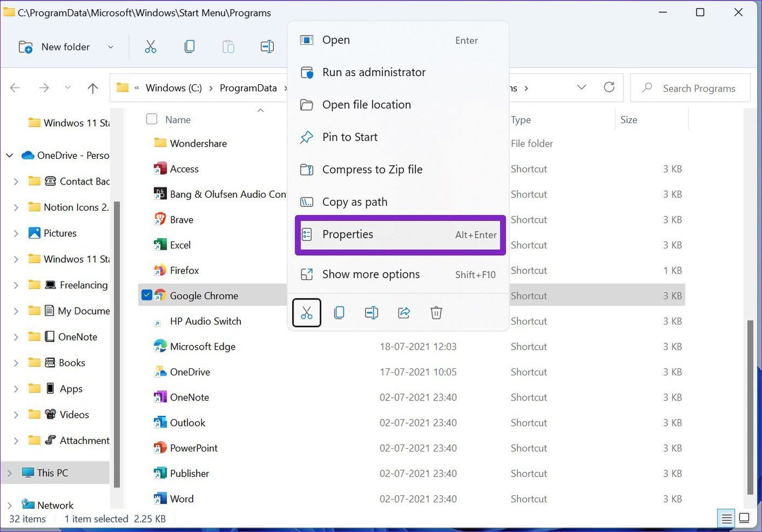The height and width of the screenshot is (532, 762).
Task: Click the Search Programs field
Action: tap(690, 88)
